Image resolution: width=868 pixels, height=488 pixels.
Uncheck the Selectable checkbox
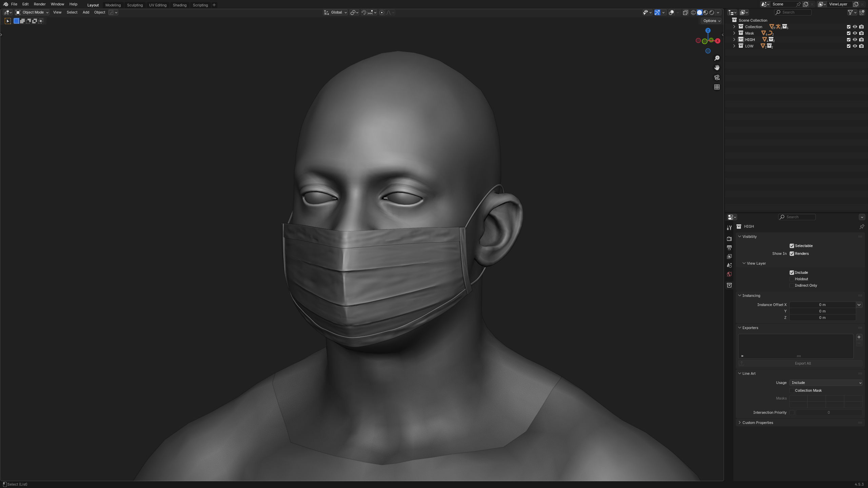[x=792, y=246]
